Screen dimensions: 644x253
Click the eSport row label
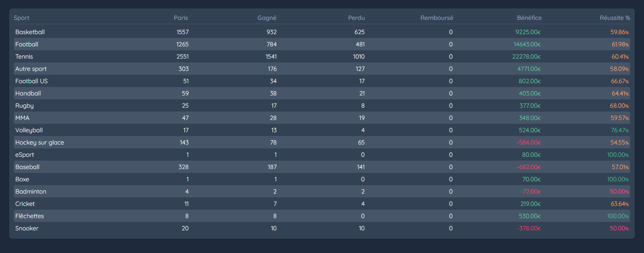point(24,155)
